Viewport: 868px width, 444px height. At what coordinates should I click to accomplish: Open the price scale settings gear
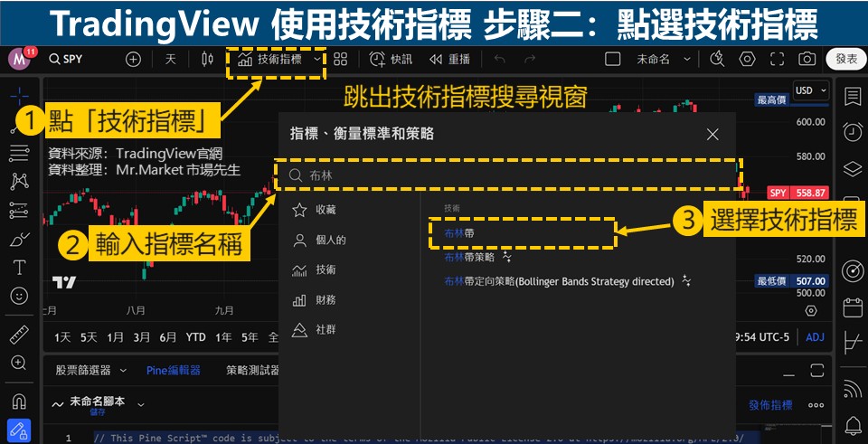tap(811, 310)
